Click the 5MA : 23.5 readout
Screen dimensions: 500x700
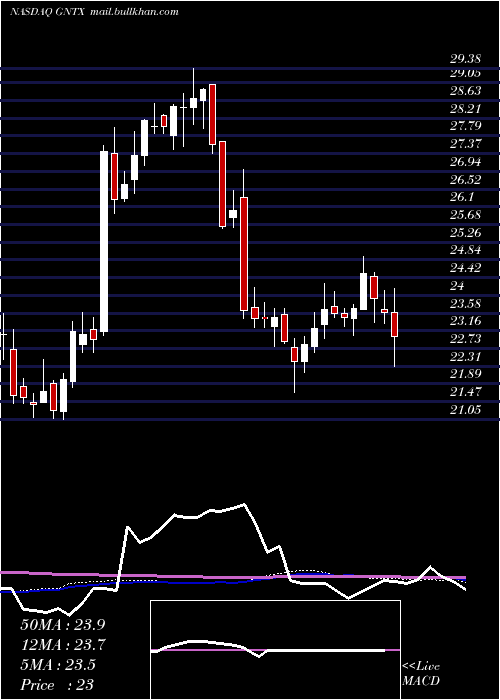point(58,665)
